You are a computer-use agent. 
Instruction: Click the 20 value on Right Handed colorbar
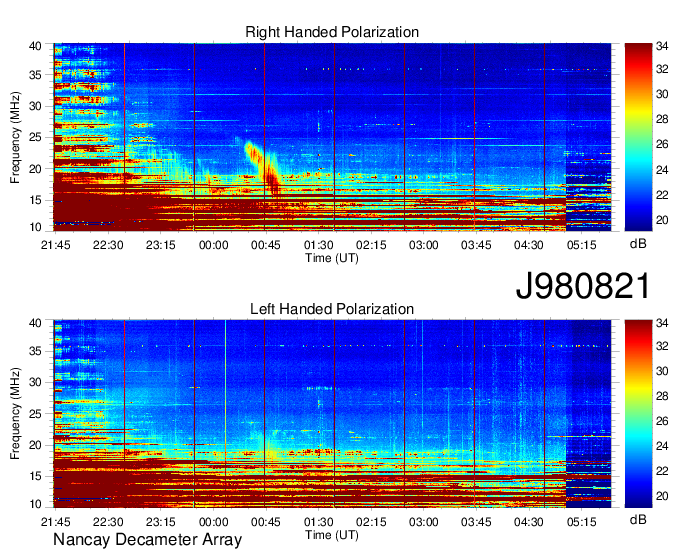tap(662, 220)
